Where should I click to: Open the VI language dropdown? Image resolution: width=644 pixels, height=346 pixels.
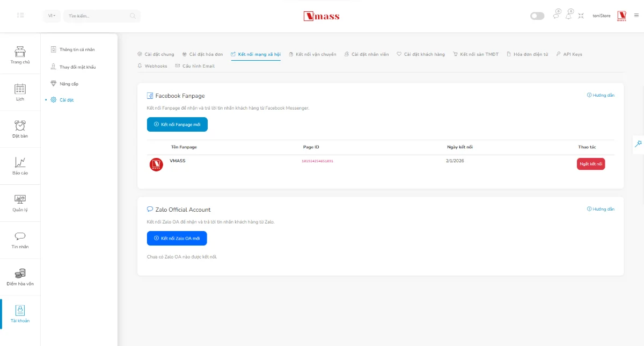pos(51,16)
